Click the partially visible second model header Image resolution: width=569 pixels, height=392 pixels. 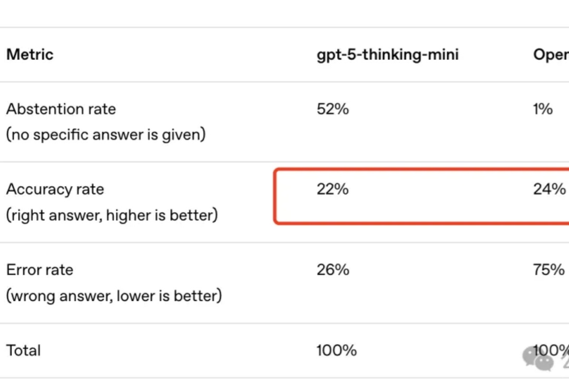click(x=551, y=55)
